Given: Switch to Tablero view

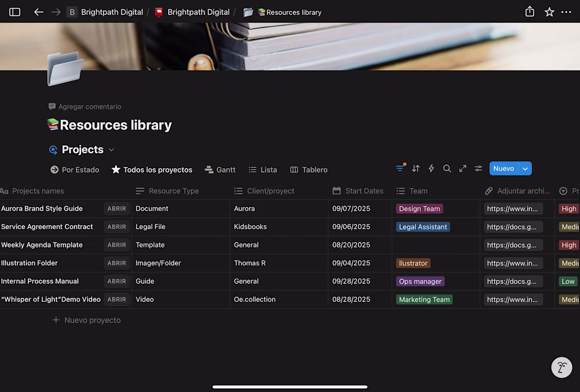Looking at the screenshot, I should (309, 170).
